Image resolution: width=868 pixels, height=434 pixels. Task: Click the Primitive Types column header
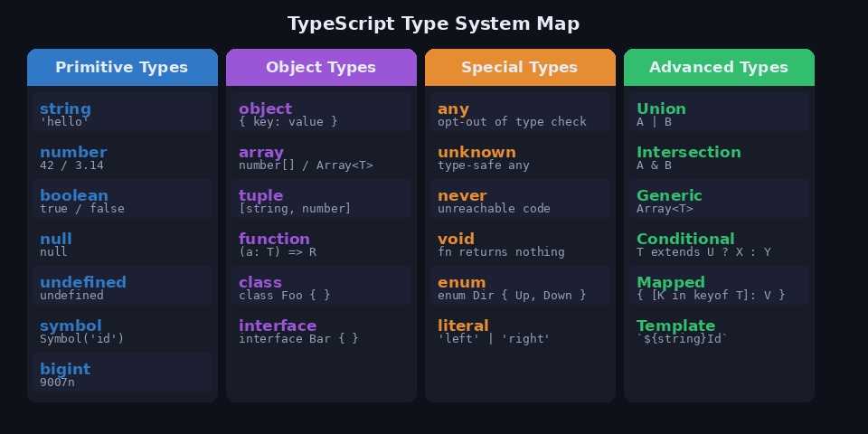pyautogui.click(x=122, y=68)
